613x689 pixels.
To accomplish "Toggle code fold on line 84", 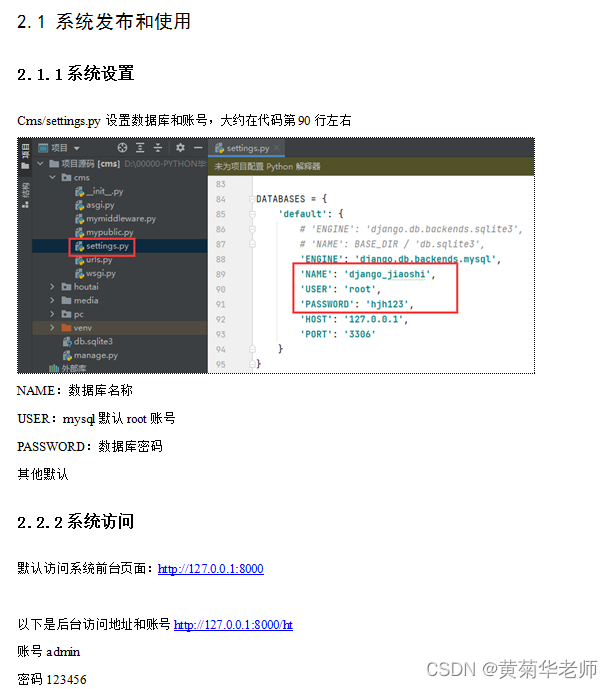I will point(252,199).
